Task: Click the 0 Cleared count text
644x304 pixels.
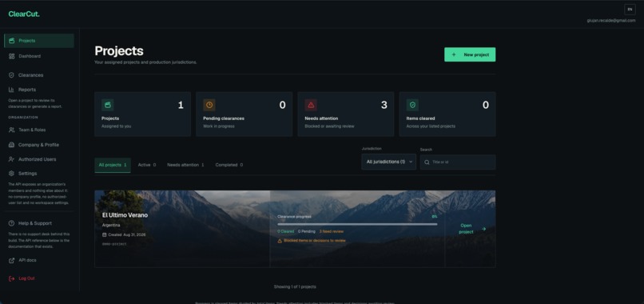Action: (286, 231)
